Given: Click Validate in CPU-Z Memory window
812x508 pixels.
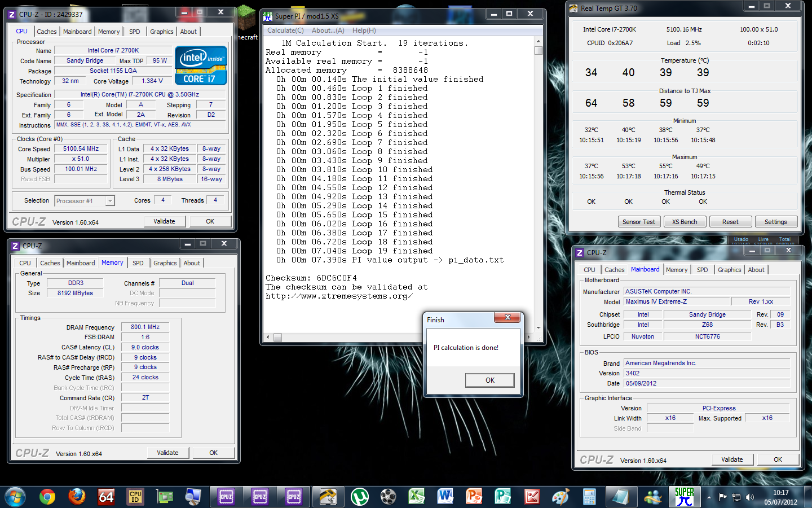Looking at the screenshot, I should (167, 453).
